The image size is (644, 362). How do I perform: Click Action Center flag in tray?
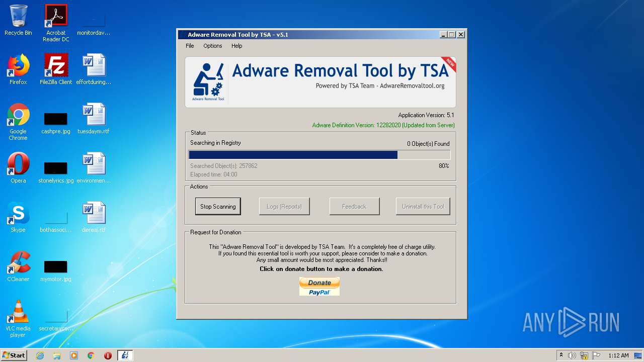pyautogui.click(x=596, y=355)
